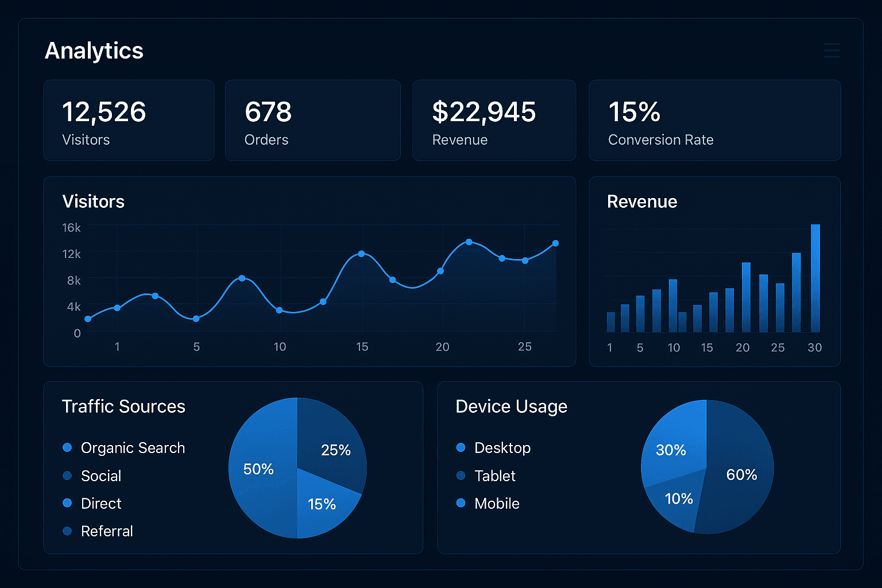The image size is (882, 588).
Task: Click the Mobile legend dot
Action: point(461,503)
